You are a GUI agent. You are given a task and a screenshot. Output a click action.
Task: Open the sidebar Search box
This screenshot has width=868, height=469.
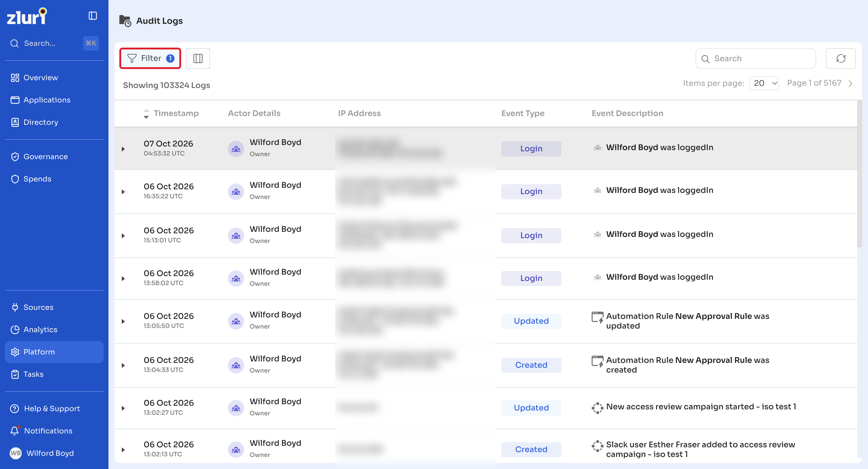[x=54, y=43]
